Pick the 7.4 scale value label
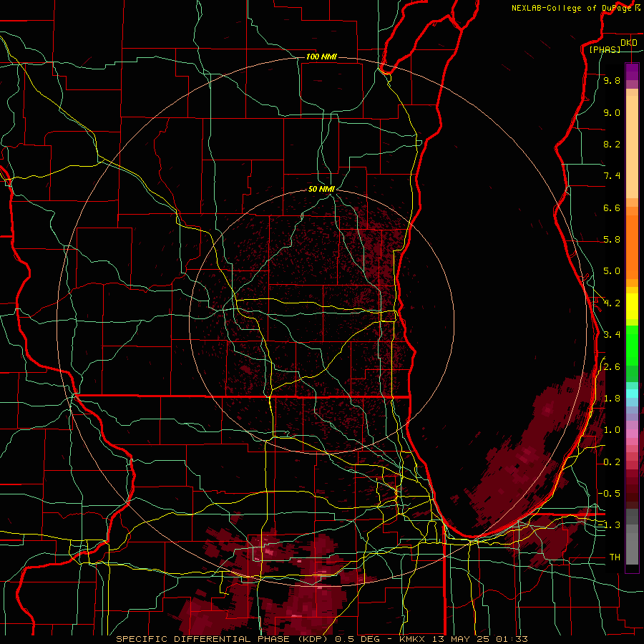Viewport: 644px width, 644px height. (612, 176)
